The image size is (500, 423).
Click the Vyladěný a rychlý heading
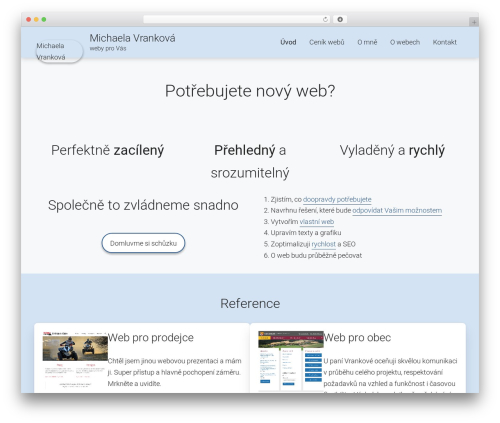[x=392, y=150]
